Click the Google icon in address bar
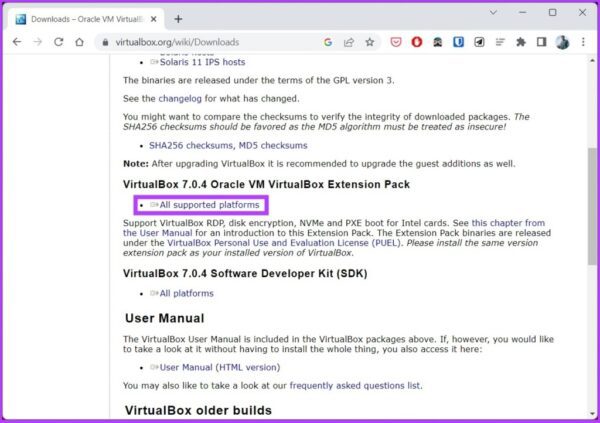Viewport: 600px width, 423px height. click(328, 42)
